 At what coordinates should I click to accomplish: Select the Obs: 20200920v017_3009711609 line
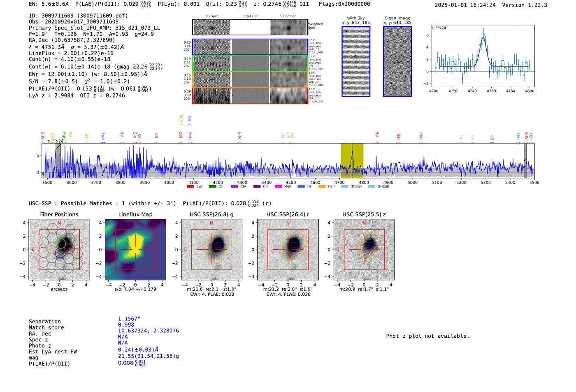(74, 22)
